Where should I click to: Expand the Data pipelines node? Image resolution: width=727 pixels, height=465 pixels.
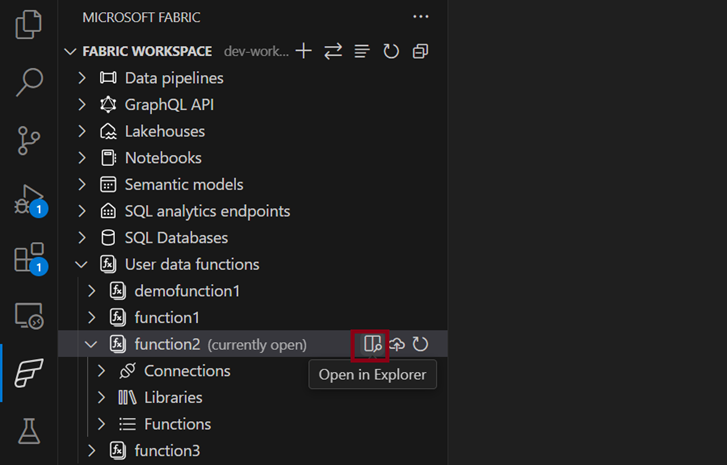pyautogui.click(x=82, y=78)
